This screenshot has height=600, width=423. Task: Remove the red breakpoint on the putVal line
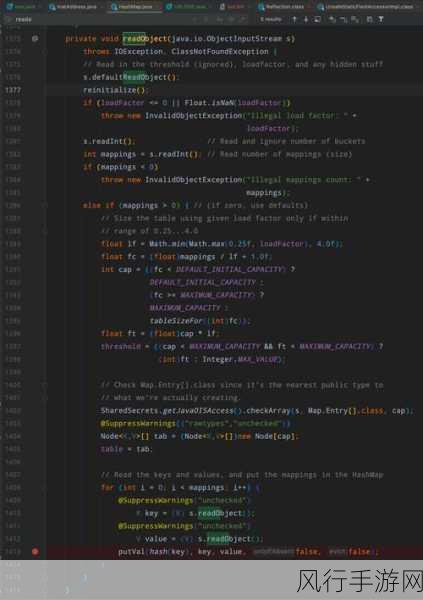(x=35, y=551)
